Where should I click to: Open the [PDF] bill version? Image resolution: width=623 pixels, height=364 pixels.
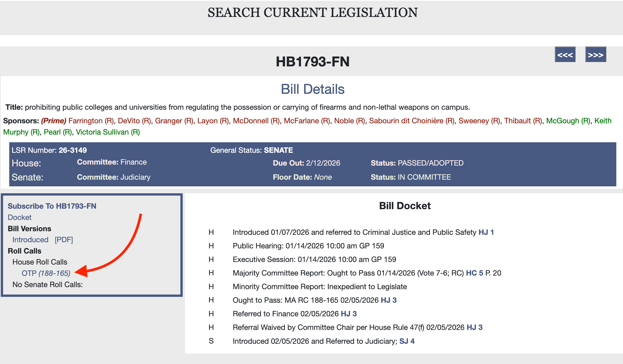point(64,240)
